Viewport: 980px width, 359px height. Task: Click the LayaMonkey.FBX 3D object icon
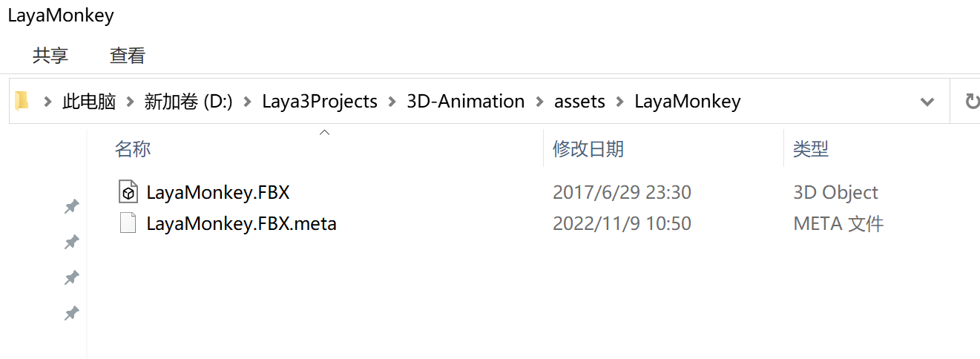[128, 192]
